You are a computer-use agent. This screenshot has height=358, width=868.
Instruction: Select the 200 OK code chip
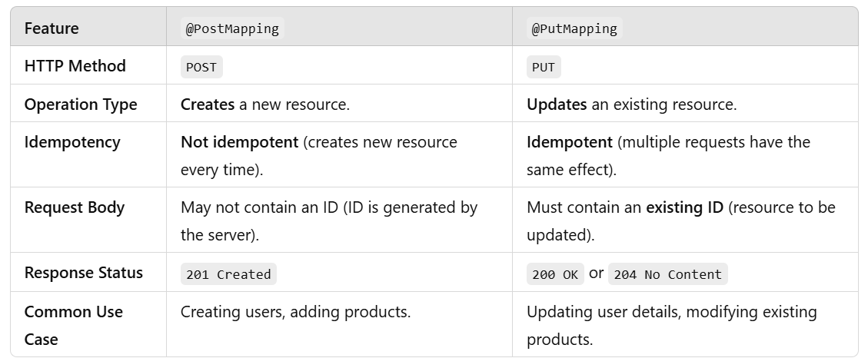[555, 274]
